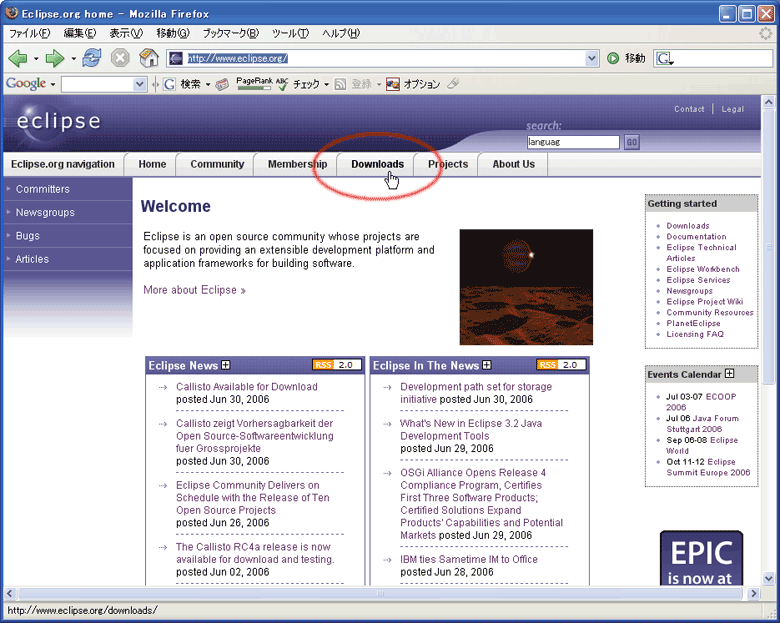The height and width of the screenshot is (623, 780).
Task: Click the Google toolbar news icon
Action: coord(222,84)
